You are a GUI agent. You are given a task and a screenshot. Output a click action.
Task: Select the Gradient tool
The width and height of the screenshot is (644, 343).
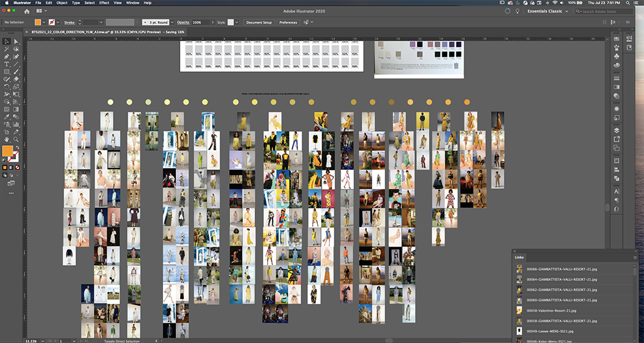(x=16, y=110)
